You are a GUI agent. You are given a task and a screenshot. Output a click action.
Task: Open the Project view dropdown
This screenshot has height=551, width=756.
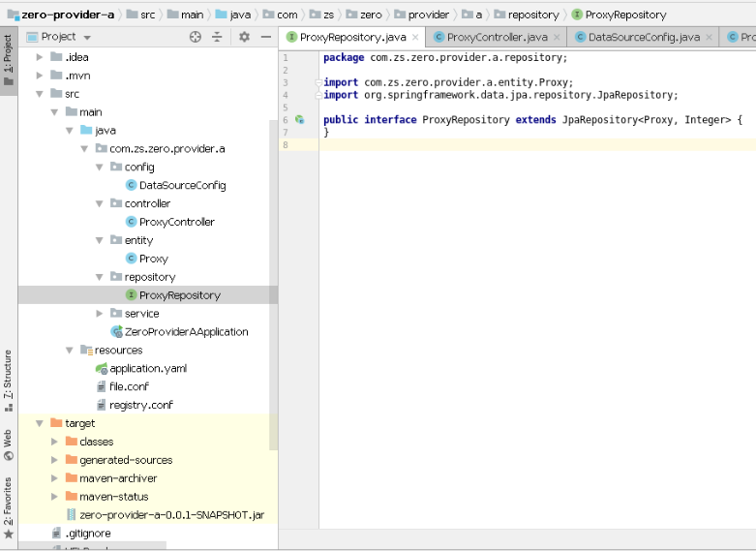pos(87,37)
